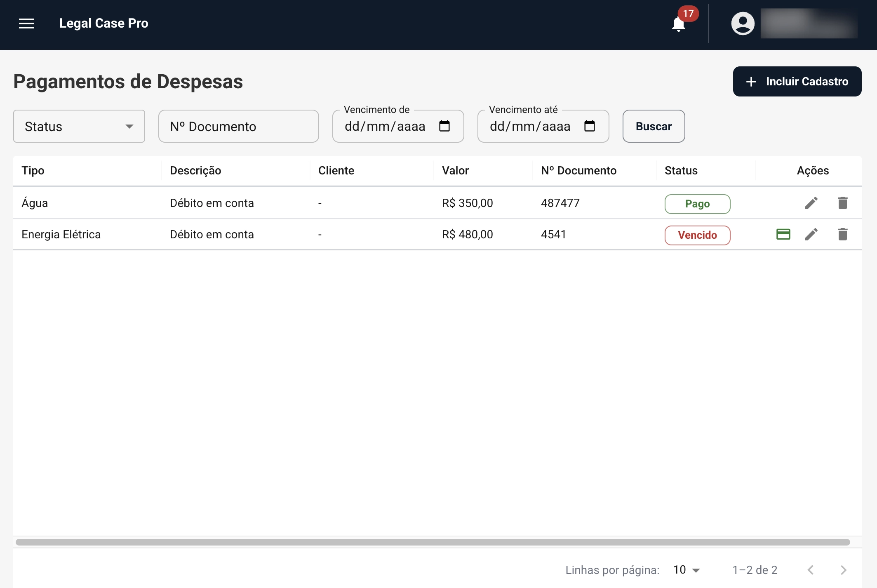The width and height of the screenshot is (877, 588).
Task: Click the Vencido status badge
Action: click(x=697, y=235)
